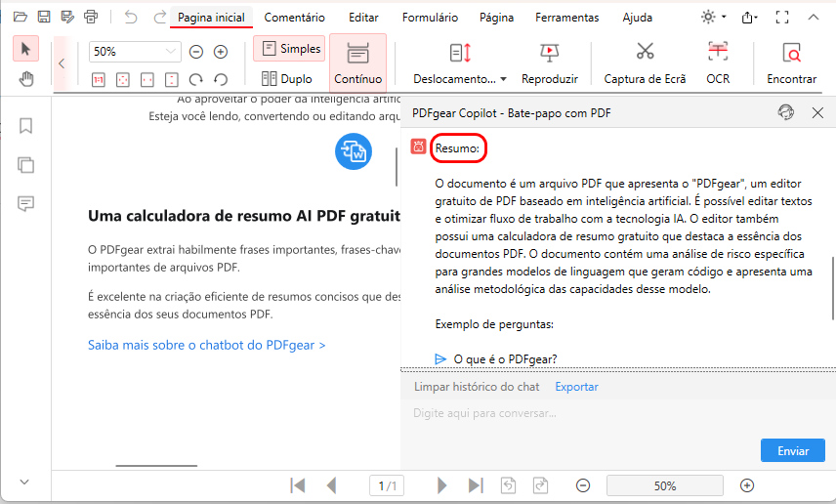
Task: Click the Enviar button
Action: [x=793, y=450]
